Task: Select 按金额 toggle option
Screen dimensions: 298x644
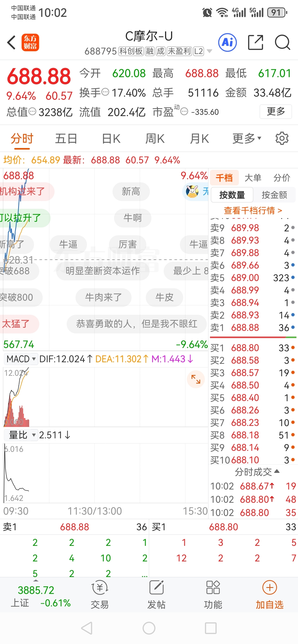Action: click(274, 195)
